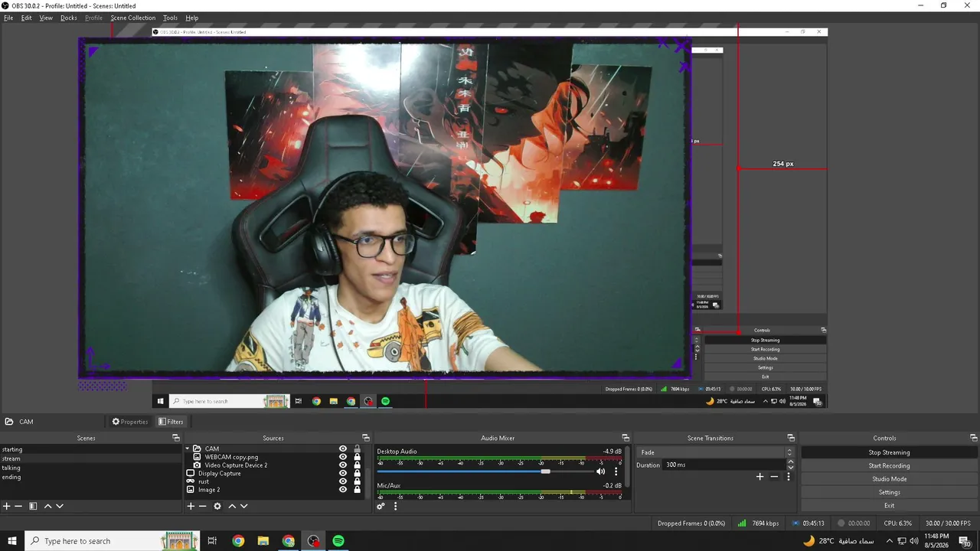Open source properties gear in Sources toolbar
The width and height of the screenshot is (980, 551).
click(217, 506)
